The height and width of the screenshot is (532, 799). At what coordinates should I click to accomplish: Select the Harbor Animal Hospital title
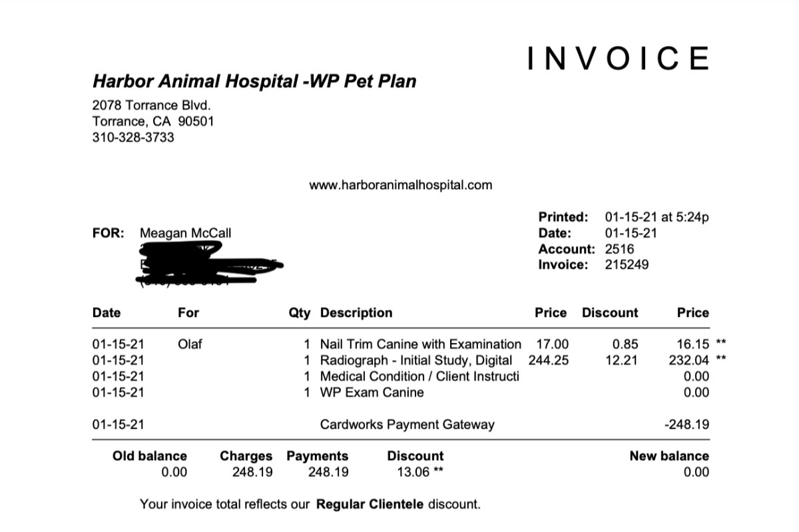click(254, 82)
